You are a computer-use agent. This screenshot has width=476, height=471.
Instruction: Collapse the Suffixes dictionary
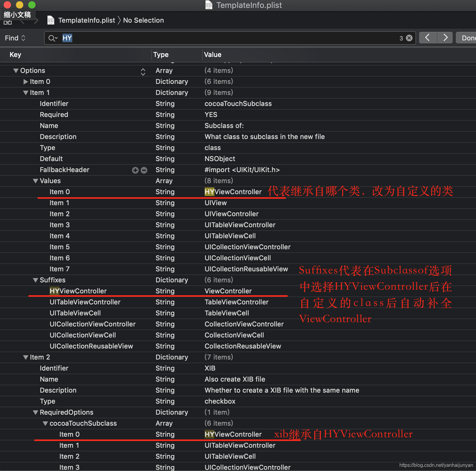36,280
